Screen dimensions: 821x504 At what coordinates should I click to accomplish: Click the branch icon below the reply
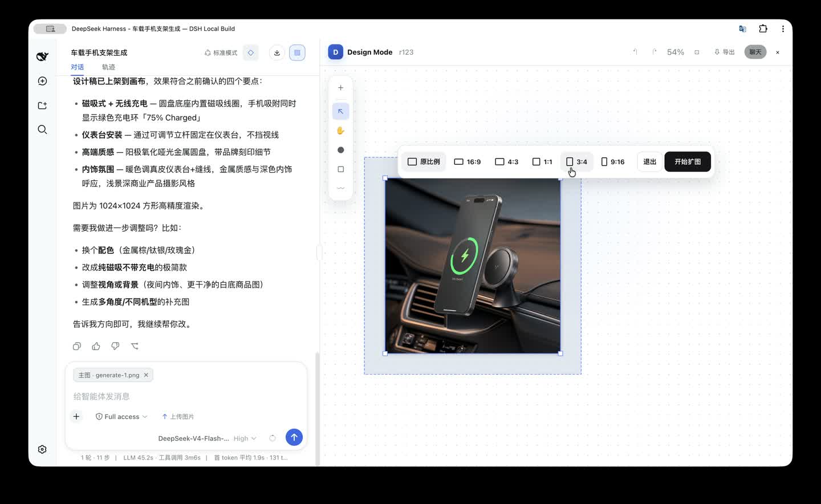135,346
